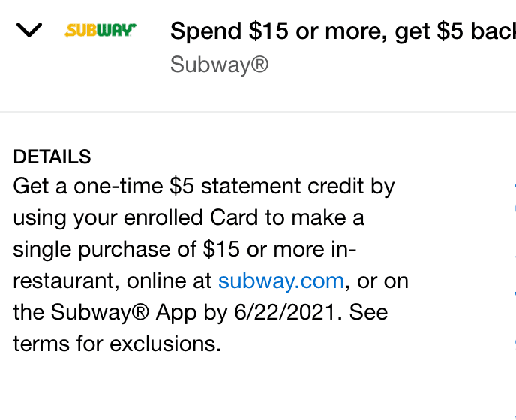Click the 'Subway® App' text in details
The image size is (516, 420).
(x=124, y=312)
